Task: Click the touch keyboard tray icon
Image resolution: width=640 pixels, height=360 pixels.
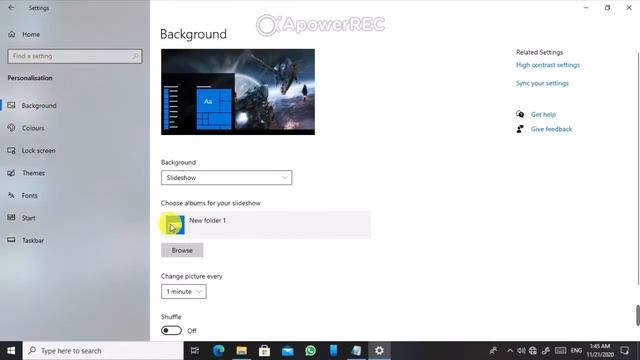Action: click(560, 351)
